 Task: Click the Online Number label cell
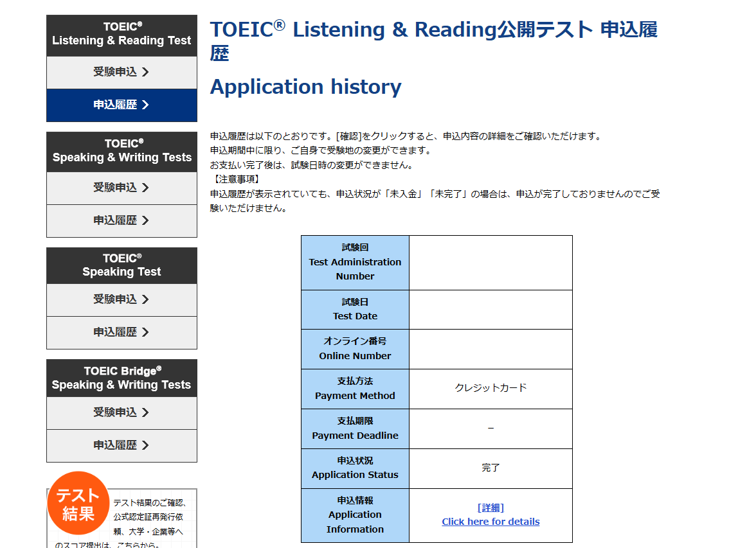click(x=355, y=349)
